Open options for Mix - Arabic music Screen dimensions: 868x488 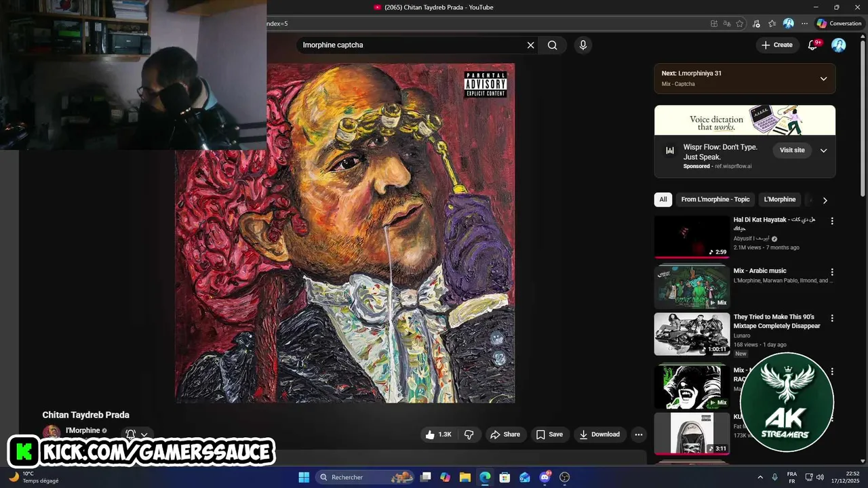(832, 272)
